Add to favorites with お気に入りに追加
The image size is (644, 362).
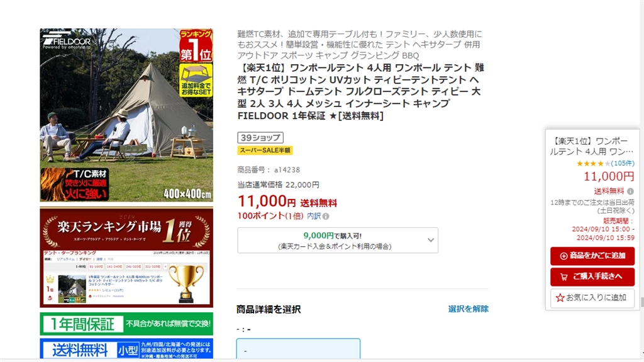click(x=592, y=298)
